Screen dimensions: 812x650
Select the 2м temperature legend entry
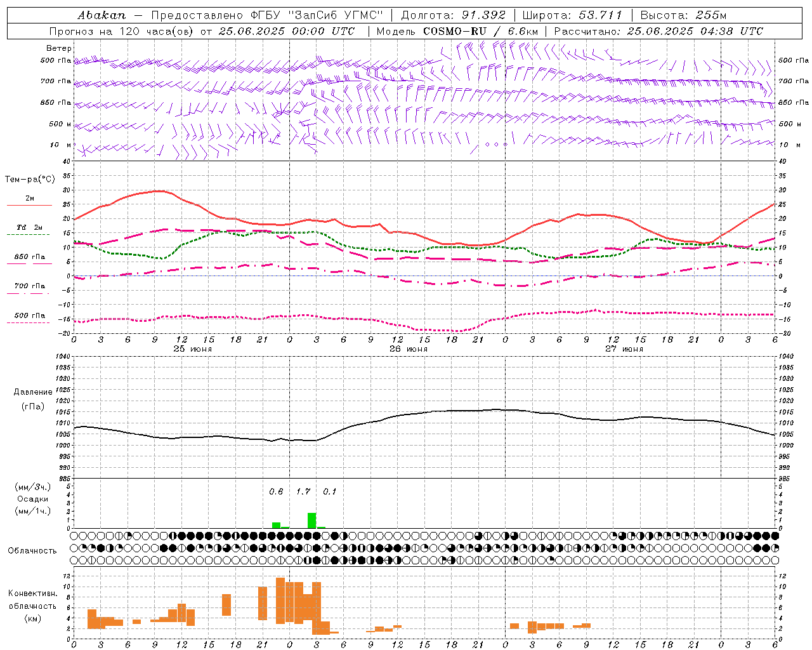pyautogui.click(x=30, y=199)
